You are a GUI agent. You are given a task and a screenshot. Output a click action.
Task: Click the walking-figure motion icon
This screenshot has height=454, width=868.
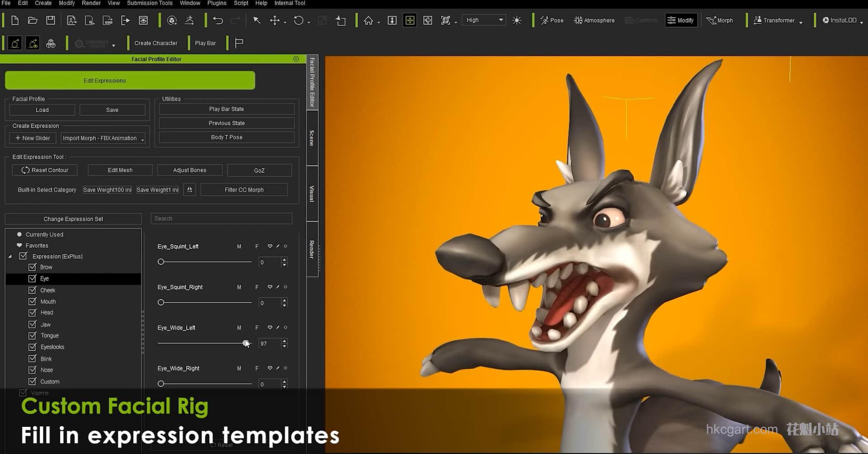[189, 20]
